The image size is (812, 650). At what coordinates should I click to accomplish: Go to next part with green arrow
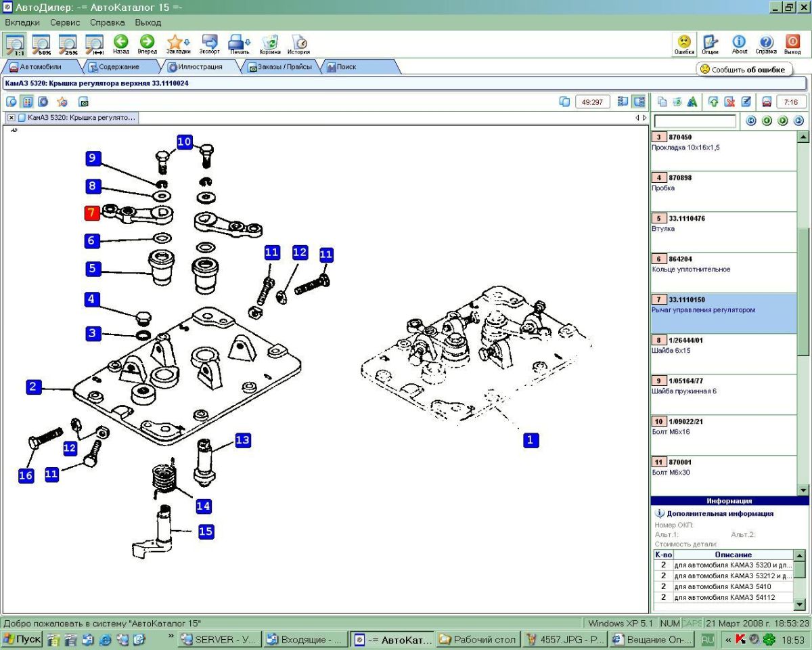(783, 121)
